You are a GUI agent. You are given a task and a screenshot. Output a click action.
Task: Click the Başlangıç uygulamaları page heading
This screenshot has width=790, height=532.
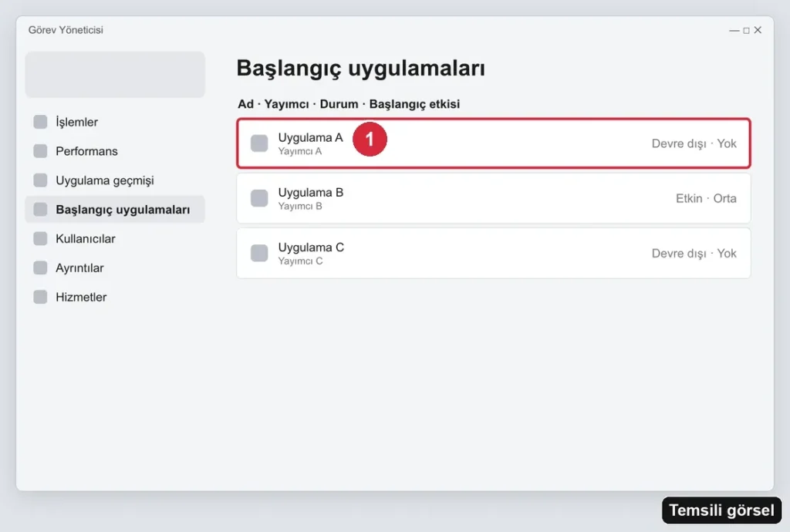361,69
